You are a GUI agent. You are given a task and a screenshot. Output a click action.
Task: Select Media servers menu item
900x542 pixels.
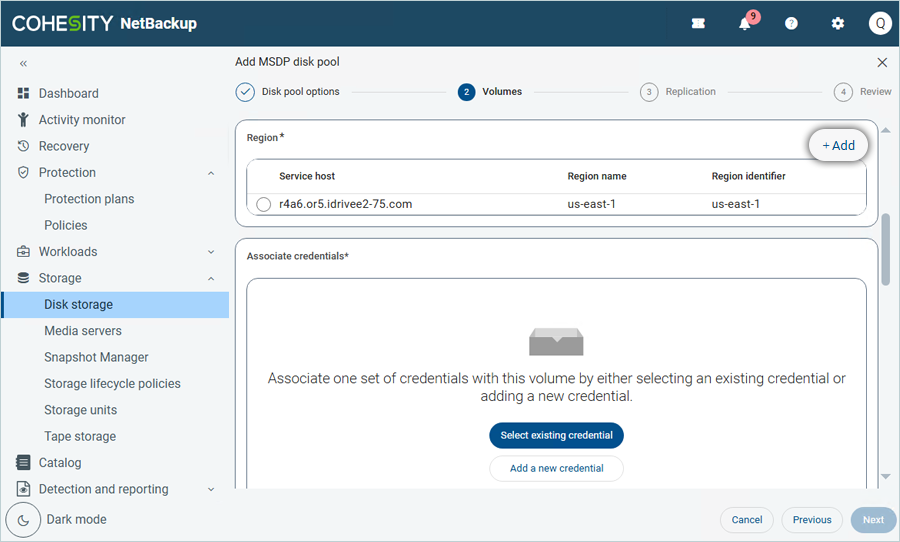coord(83,331)
